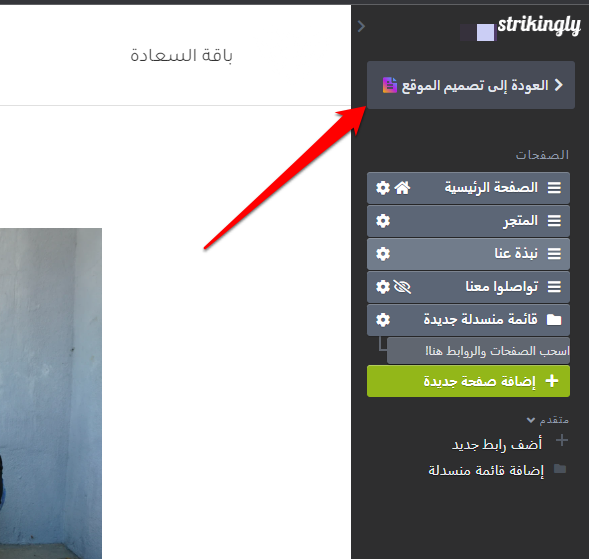This screenshot has width=589, height=559.
Task: Click back arrow on العودة إلى تصميم الموقع
Action: coord(559,85)
